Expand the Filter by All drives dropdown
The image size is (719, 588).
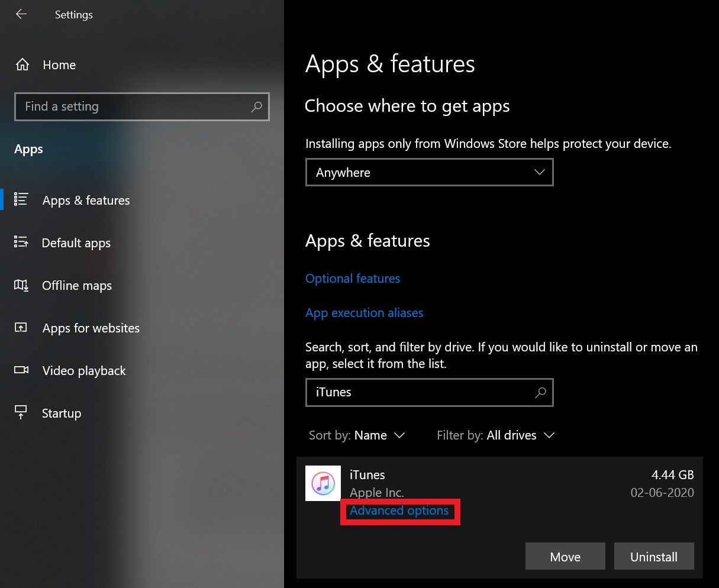[495, 435]
